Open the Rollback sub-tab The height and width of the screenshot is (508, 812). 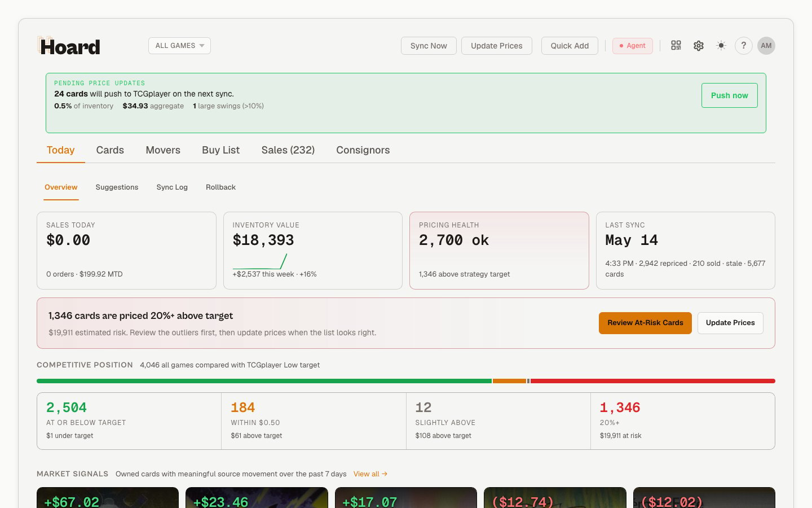pos(220,187)
